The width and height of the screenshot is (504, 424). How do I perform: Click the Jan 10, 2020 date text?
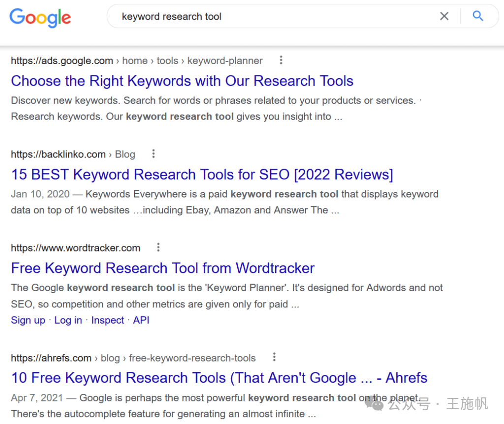[x=40, y=195]
